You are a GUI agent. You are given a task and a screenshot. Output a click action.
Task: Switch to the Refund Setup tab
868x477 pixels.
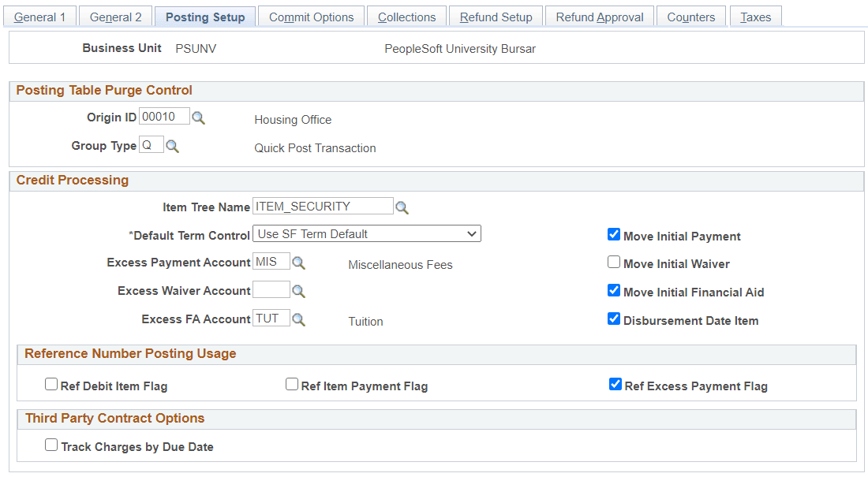coord(496,16)
